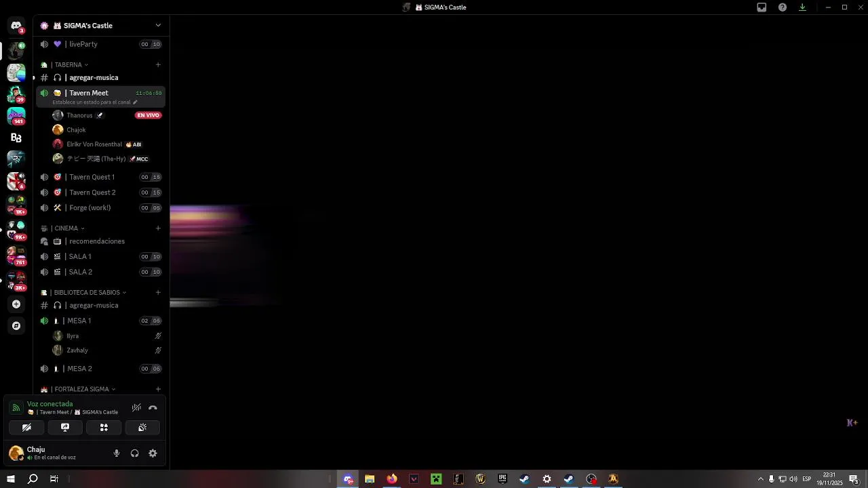Image resolution: width=868 pixels, height=488 pixels.
Task: Show hidden system tray icons
Action: (x=760, y=479)
